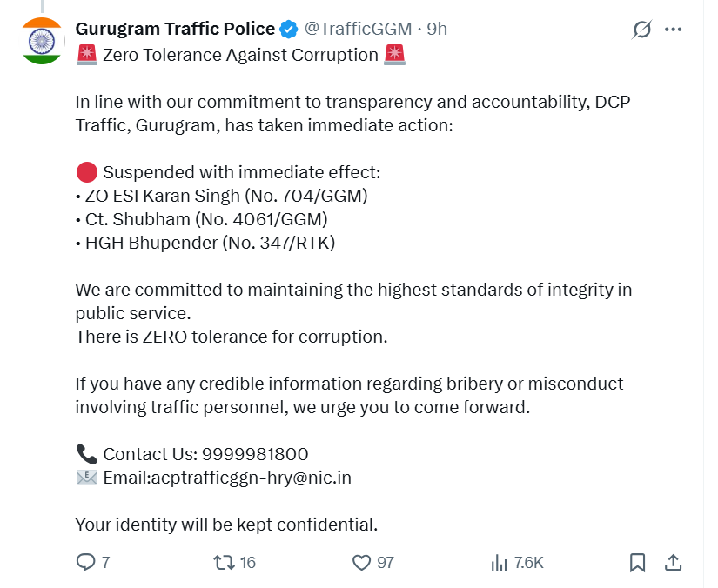Image resolution: width=718 pixels, height=588 pixels.
Task: Open the share post menu
Action: tap(673, 563)
